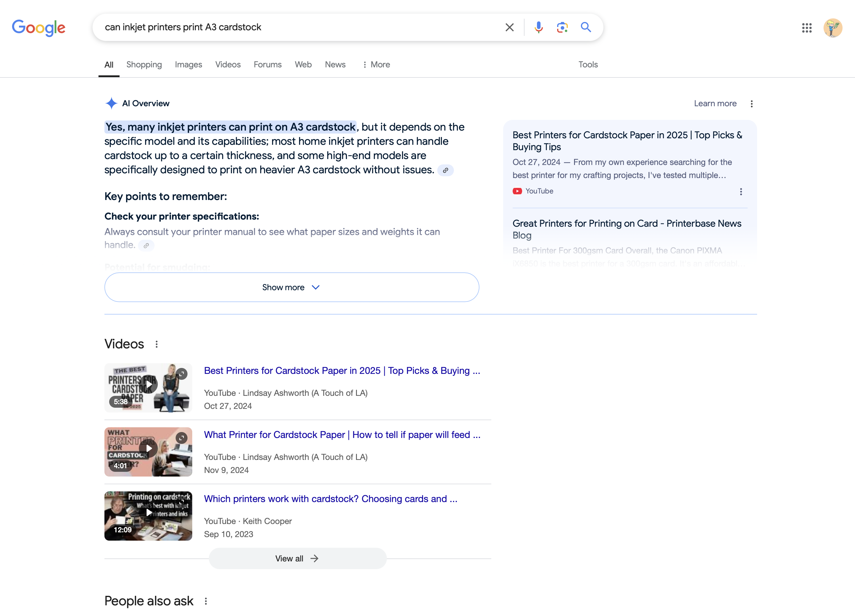Screen dimensions: 855x616
Task: Click the 'Videos' section heading
Action: point(124,344)
